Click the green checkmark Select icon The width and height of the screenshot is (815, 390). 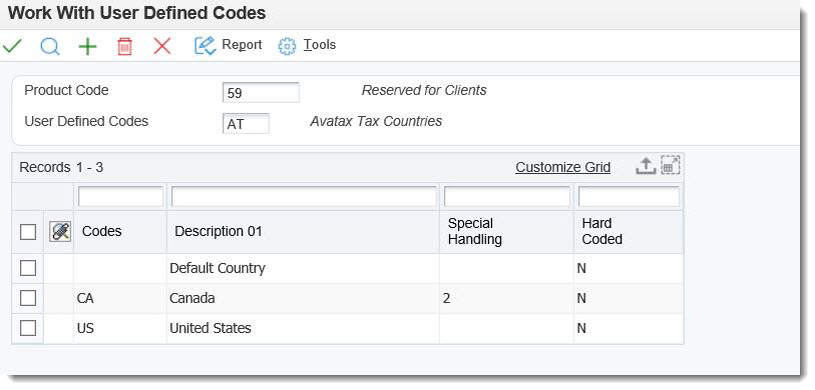(x=12, y=46)
